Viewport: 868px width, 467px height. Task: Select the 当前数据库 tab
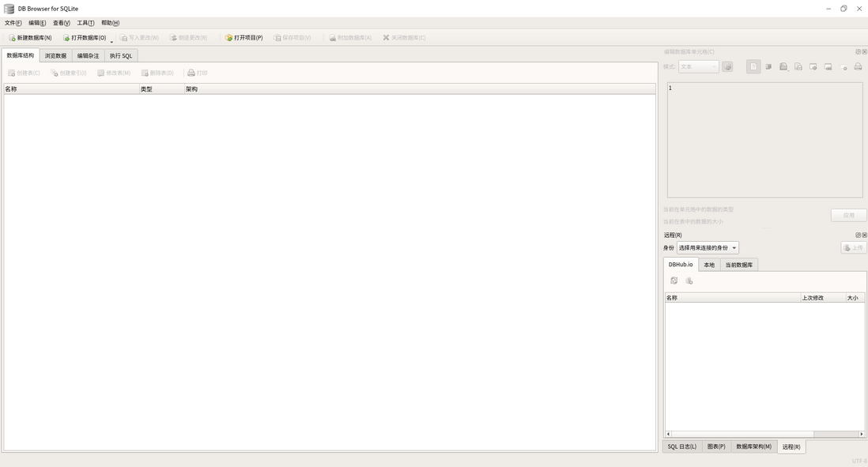[739, 265]
